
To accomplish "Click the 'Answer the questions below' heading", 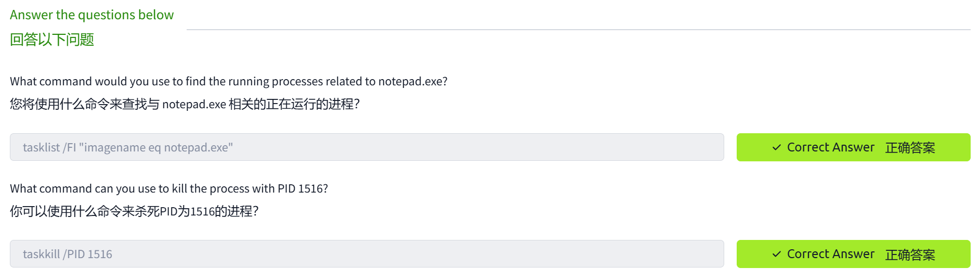I will (x=92, y=15).
